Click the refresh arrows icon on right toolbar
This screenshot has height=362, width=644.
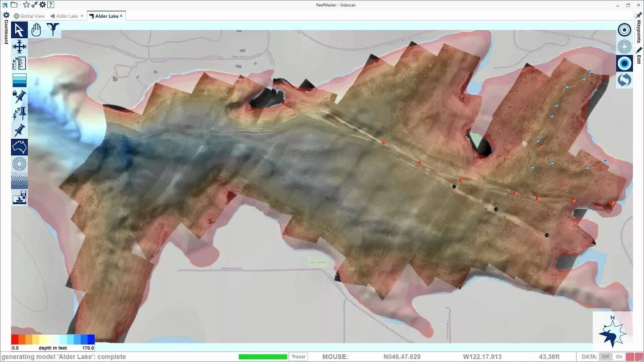[x=624, y=79]
